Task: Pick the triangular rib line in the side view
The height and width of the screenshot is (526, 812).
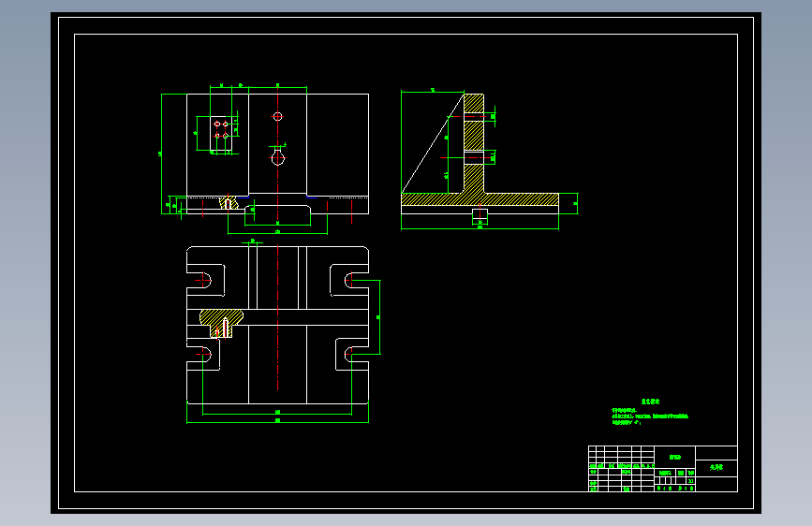Action: pos(433,143)
